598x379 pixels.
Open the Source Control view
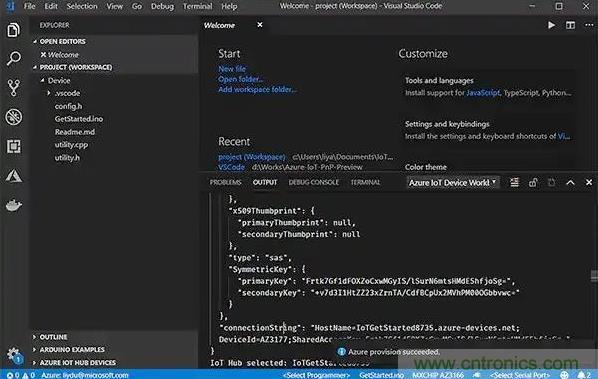point(14,88)
